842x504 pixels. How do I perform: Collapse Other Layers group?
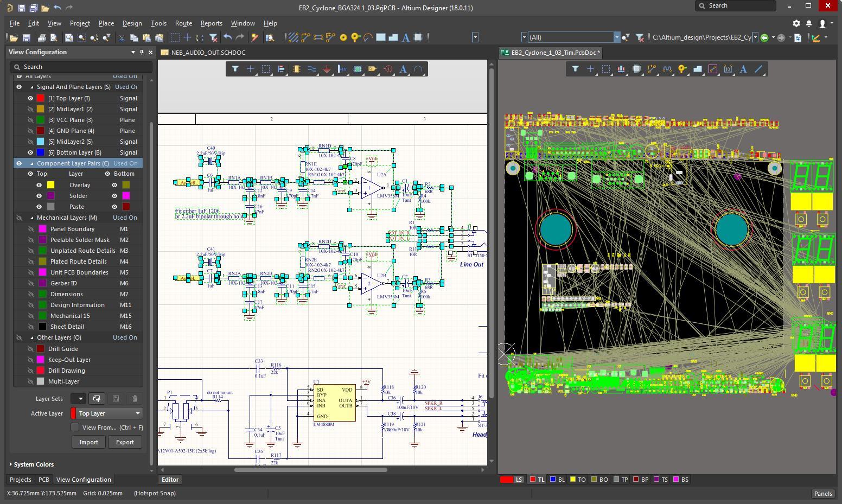[31, 337]
